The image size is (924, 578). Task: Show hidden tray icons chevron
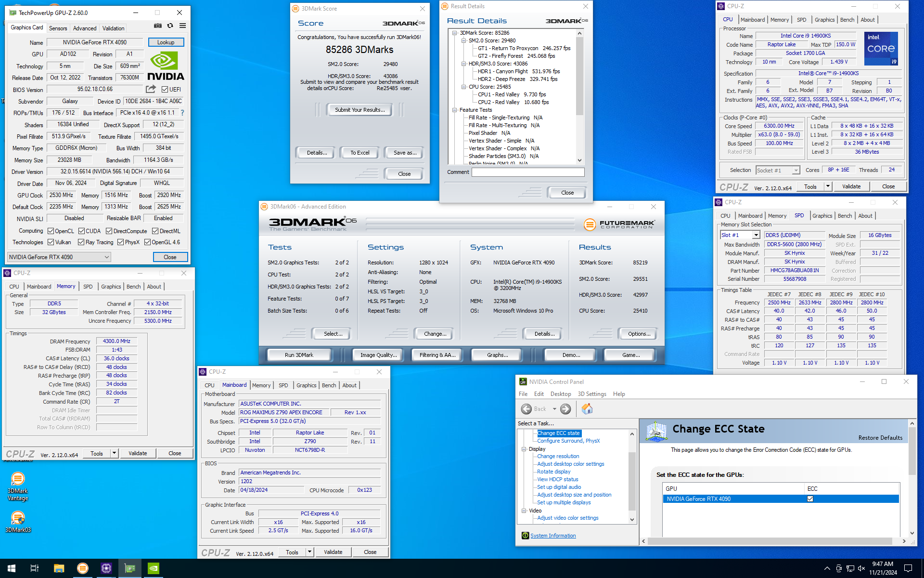pyautogui.click(x=827, y=568)
